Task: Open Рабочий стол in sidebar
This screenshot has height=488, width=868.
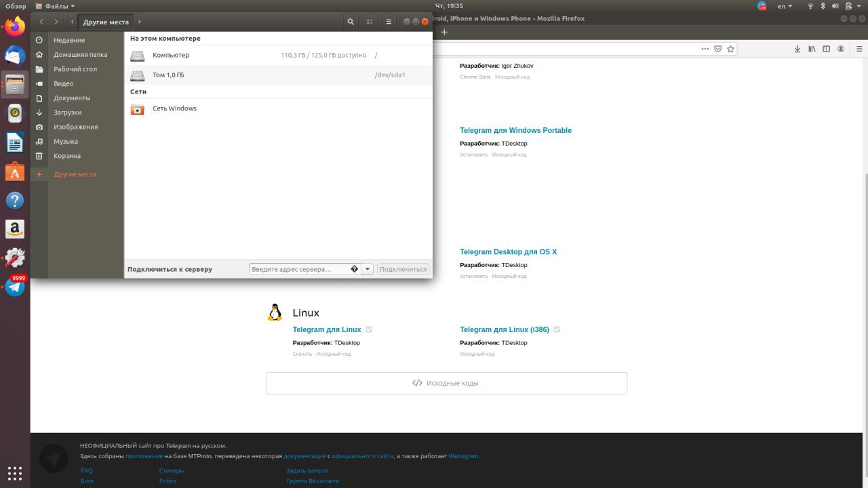Action: [x=77, y=69]
